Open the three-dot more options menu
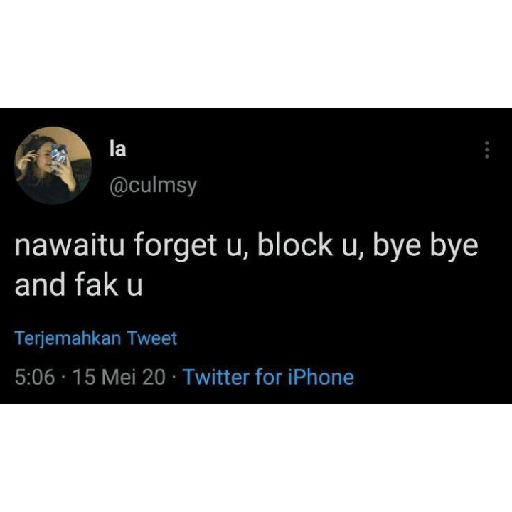Viewport: 512px width, 512px height. [x=487, y=150]
